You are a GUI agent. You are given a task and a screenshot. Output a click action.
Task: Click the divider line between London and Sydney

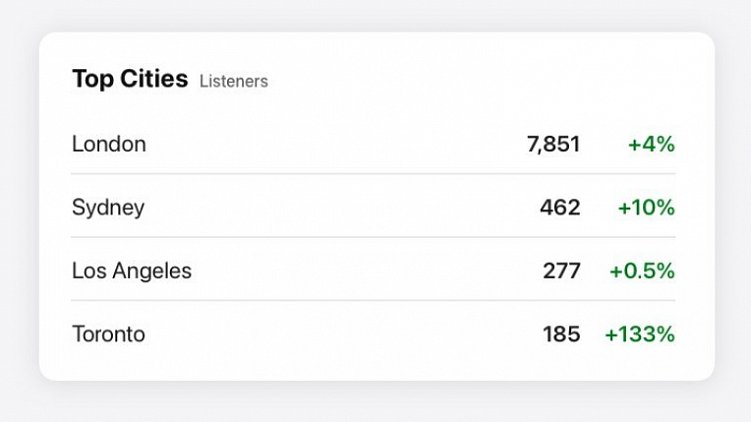373,174
